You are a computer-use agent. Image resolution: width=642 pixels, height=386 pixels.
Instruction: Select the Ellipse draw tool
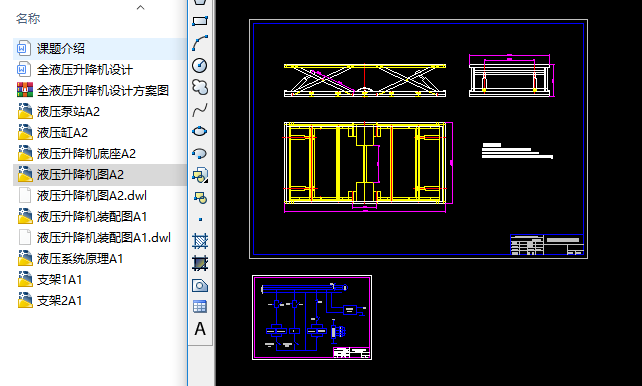(200, 131)
